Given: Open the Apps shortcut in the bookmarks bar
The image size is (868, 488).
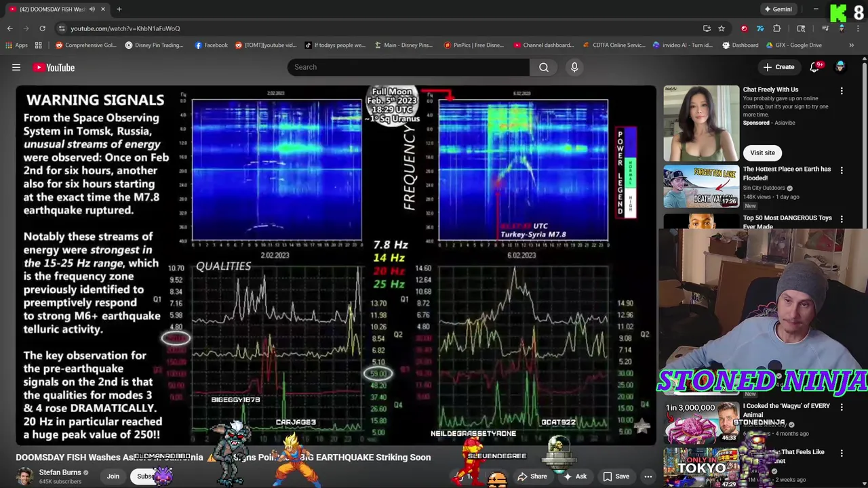Looking at the screenshot, I should click(17, 45).
